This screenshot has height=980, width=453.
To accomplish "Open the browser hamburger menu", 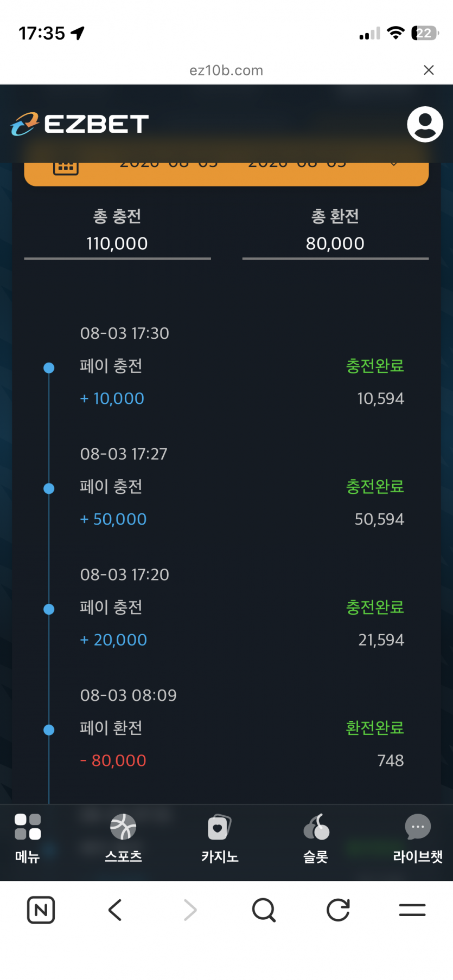I will pos(412,910).
